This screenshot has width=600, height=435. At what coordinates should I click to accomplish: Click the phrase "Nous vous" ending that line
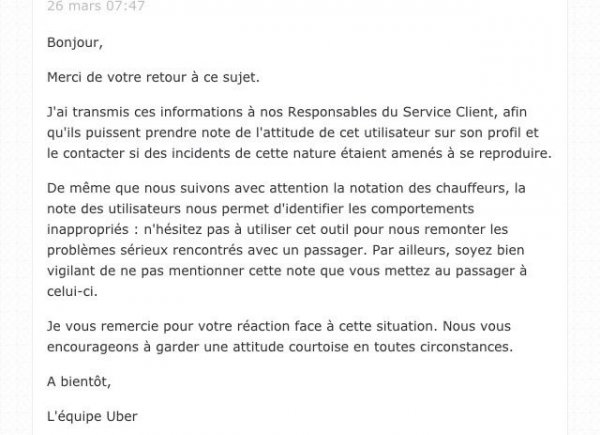coord(476,326)
